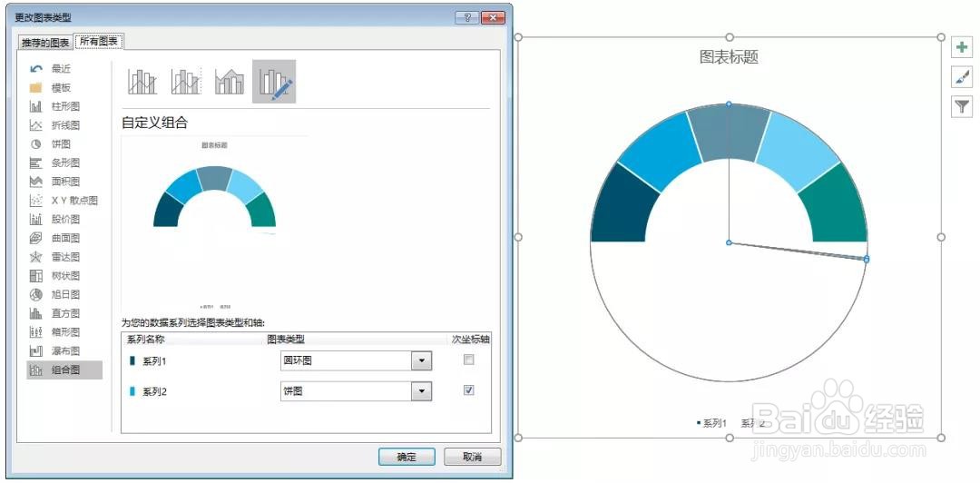The height and width of the screenshot is (483, 980).
Task: Open the Chart Styles paintbrush icon
Action: pyautogui.click(x=962, y=77)
